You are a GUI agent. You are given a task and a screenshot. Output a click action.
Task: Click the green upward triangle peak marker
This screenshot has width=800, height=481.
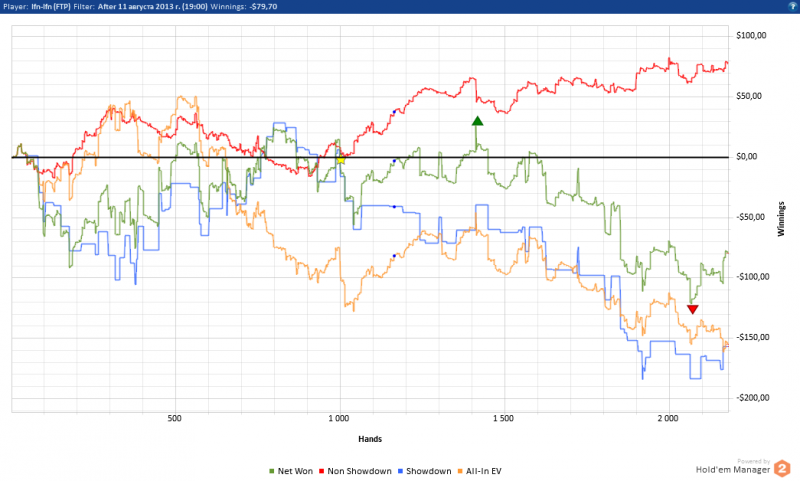(478, 121)
